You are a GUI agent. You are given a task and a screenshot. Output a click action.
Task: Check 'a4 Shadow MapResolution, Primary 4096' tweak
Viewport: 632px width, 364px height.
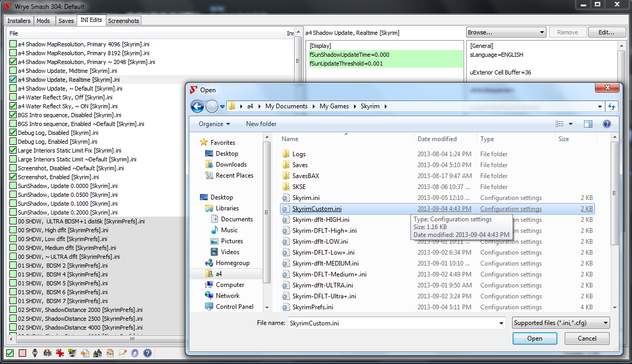click(x=13, y=44)
